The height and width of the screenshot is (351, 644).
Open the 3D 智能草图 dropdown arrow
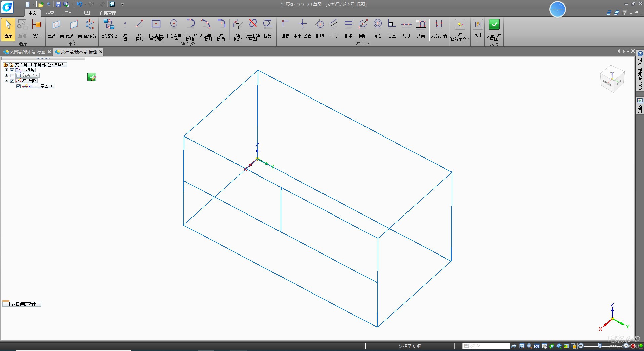click(x=468, y=39)
